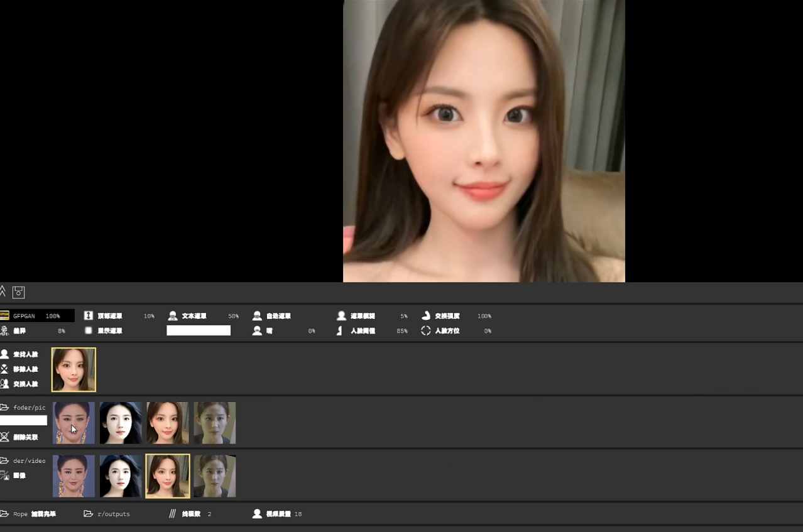Click the auto mask (自动遮罩) icon
Image resolution: width=803 pixels, height=532 pixels.
257,316
